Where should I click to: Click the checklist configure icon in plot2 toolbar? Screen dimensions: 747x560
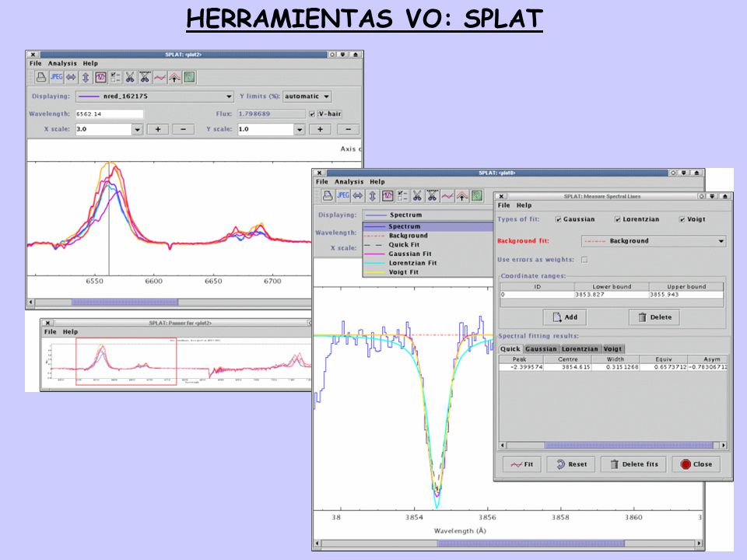pos(115,77)
